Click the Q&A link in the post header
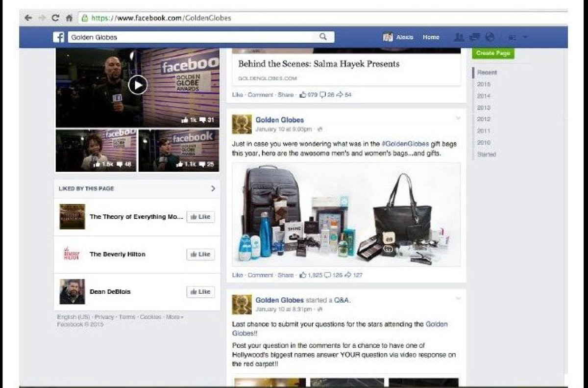 [343, 300]
